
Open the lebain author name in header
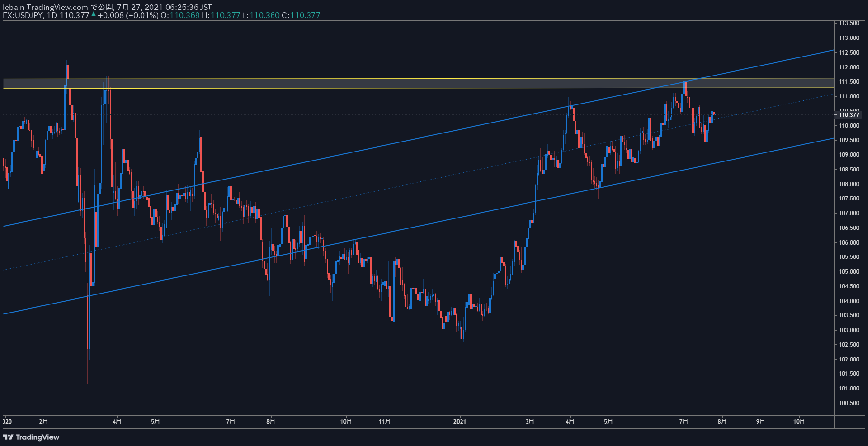click(13, 7)
